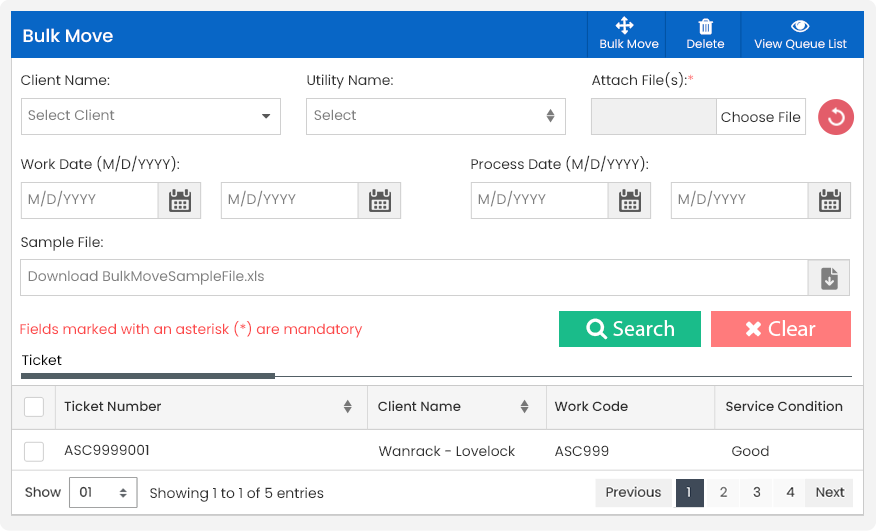Go to page 1
Viewport: 876px width, 531px height.
(x=689, y=492)
